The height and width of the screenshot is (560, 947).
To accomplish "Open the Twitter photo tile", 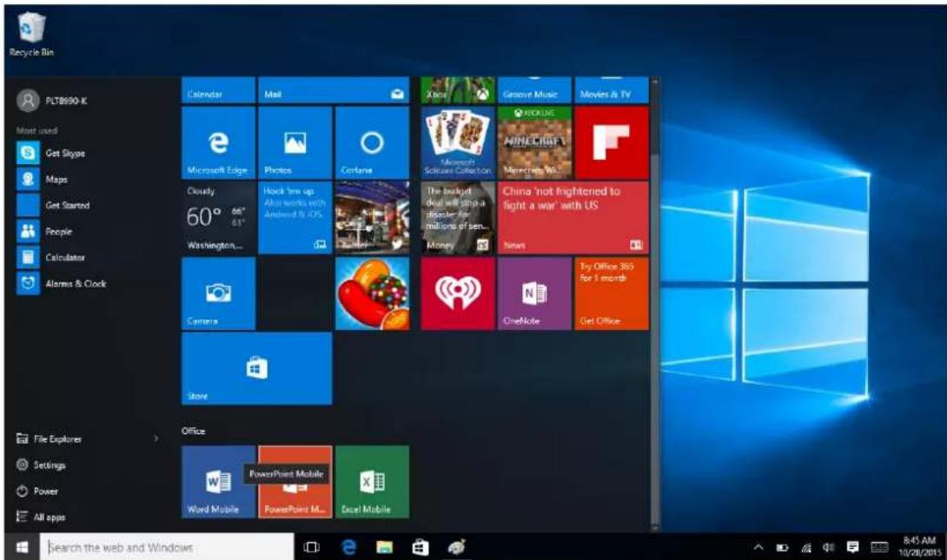I will 372,218.
